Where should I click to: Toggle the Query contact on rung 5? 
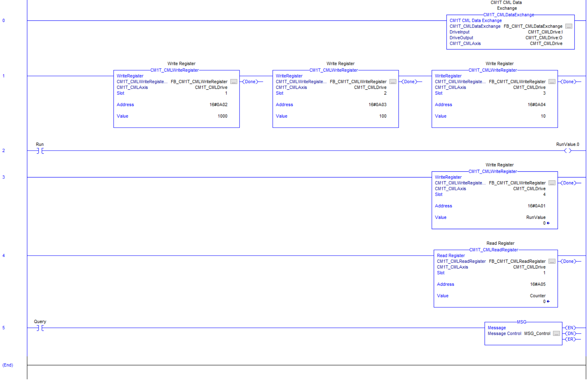click(x=40, y=328)
